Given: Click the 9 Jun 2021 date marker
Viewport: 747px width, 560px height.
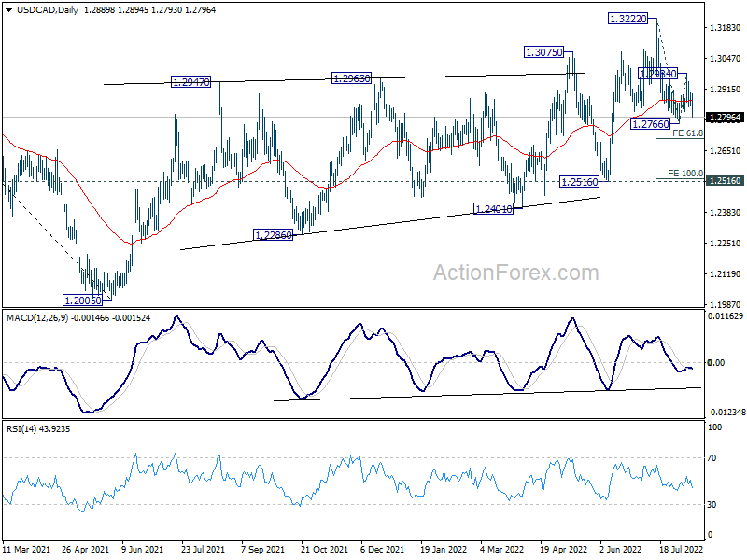Looking at the screenshot, I should [x=143, y=549].
